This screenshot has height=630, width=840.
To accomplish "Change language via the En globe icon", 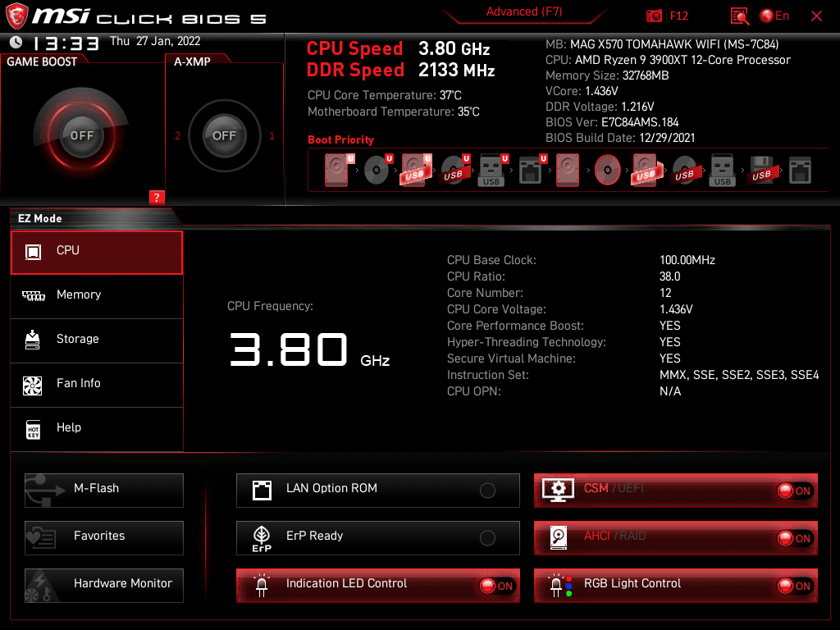I will tap(767, 16).
